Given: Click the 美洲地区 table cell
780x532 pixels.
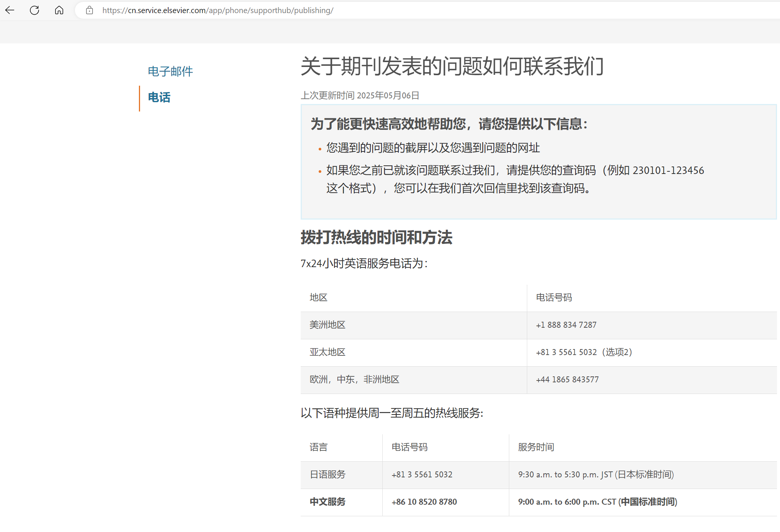Looking at the screenshot, I should (x=327, y=325).
